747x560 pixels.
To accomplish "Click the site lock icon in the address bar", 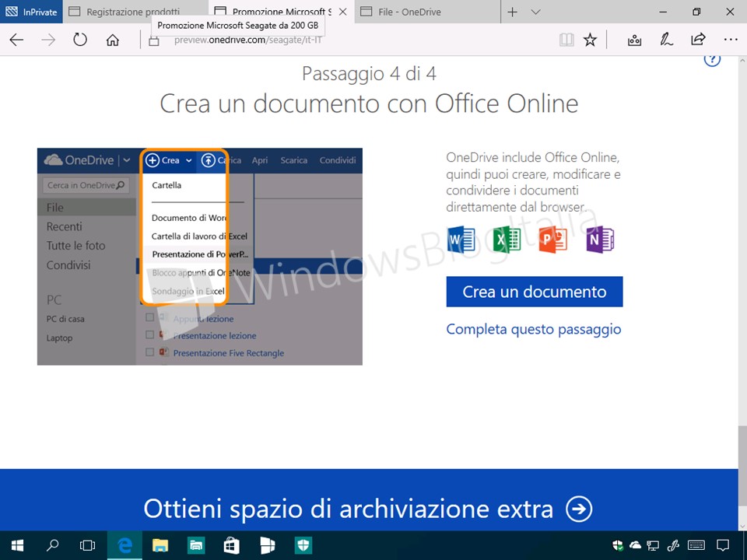I will click(154, 41).
